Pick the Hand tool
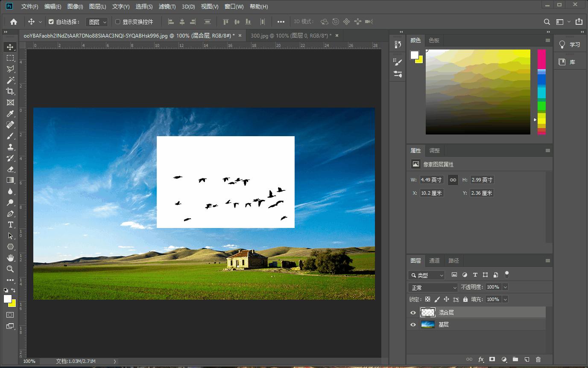Viewport: 588px width, 368px height. [10, 258]
